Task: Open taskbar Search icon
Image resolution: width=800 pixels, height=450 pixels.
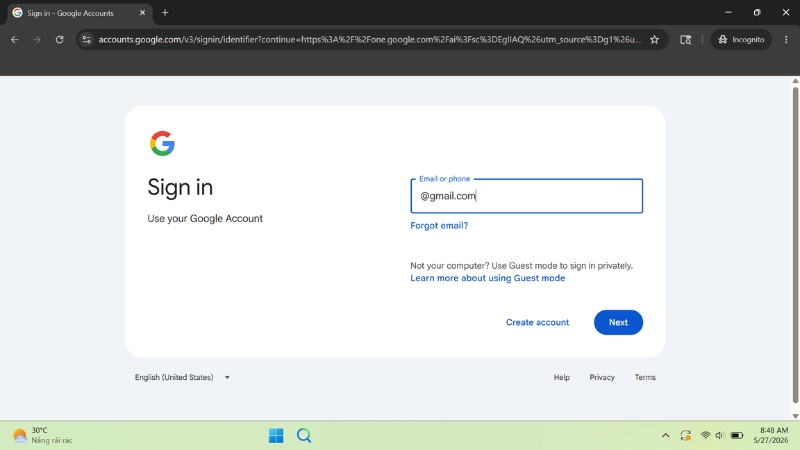Action: (304, 435)
